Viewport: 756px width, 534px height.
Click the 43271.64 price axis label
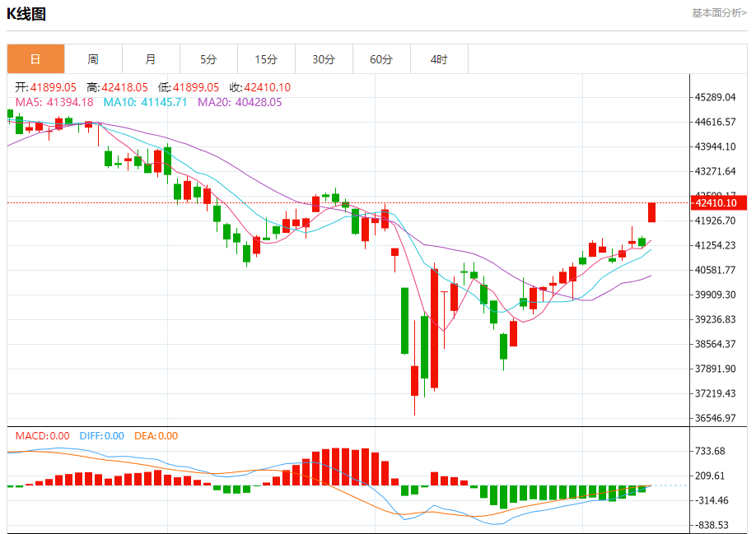pos(716,171)
